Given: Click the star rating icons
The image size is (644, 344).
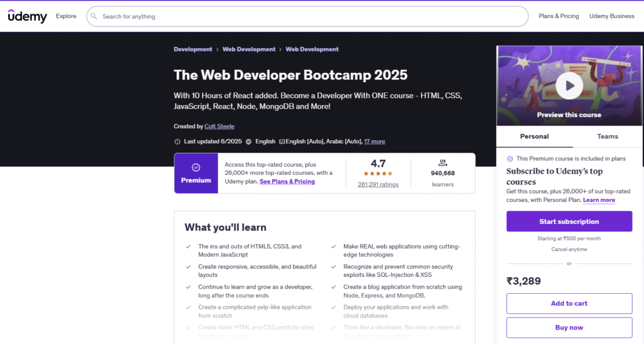Looking at the screenshot, I should click(x=378, y=174).
